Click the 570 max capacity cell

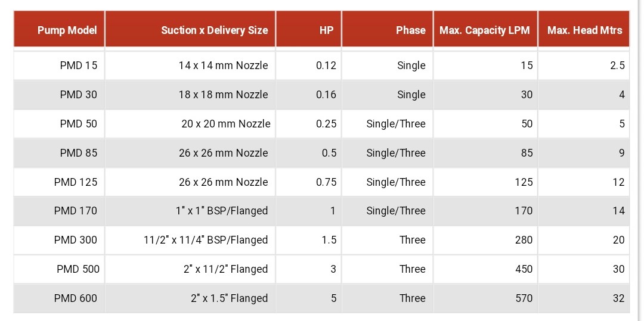click(524, 298)
